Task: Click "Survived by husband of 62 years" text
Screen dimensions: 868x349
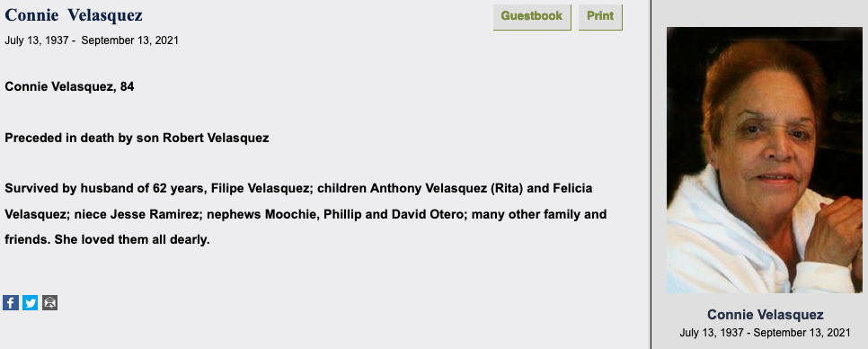Action: (106, 188)
